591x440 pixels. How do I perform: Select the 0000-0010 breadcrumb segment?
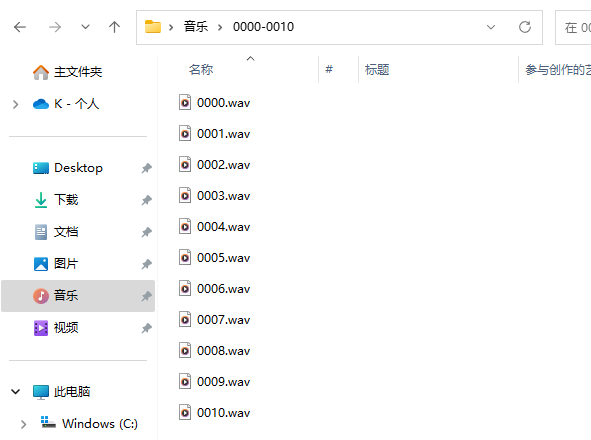(x=263, y=27)
